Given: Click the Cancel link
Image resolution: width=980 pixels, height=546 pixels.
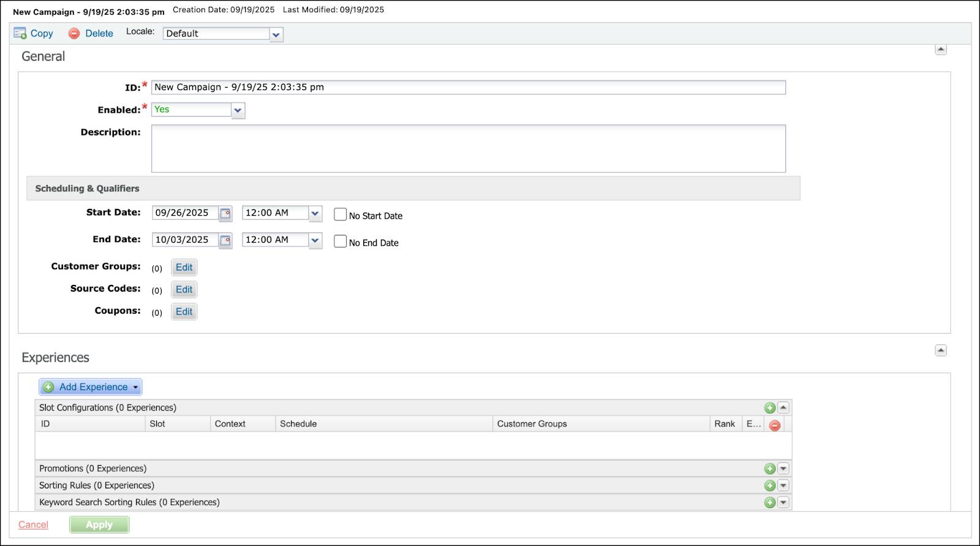Looking at the screenshot, I should click(x=33, y=525).
